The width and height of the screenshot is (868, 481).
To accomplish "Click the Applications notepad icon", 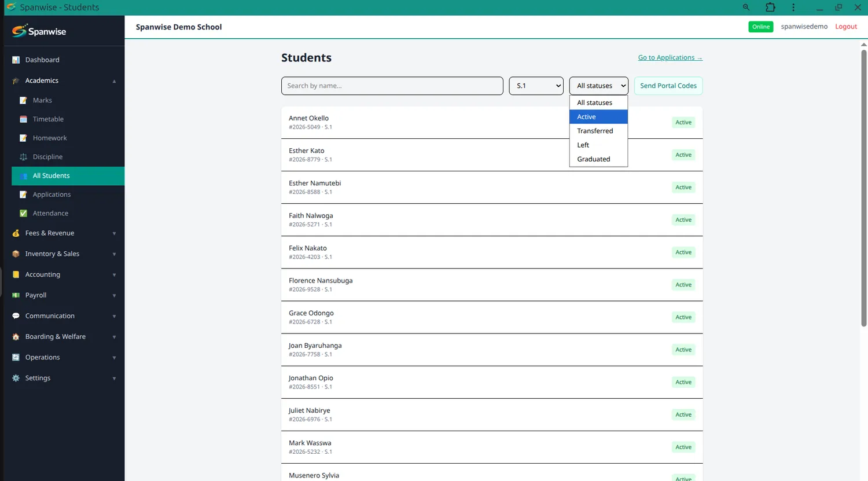I will (23, 194).
